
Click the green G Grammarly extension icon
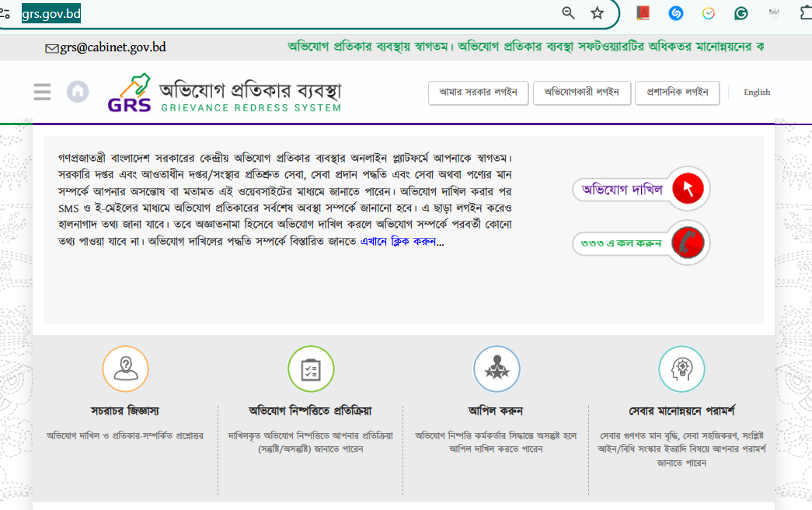point(741,13)
